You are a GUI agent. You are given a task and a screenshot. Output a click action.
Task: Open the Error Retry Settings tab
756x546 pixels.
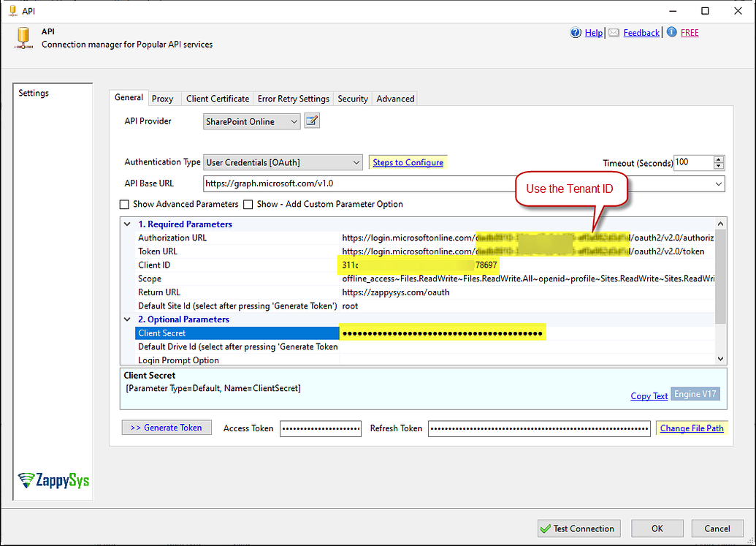[x=293, y=99]
